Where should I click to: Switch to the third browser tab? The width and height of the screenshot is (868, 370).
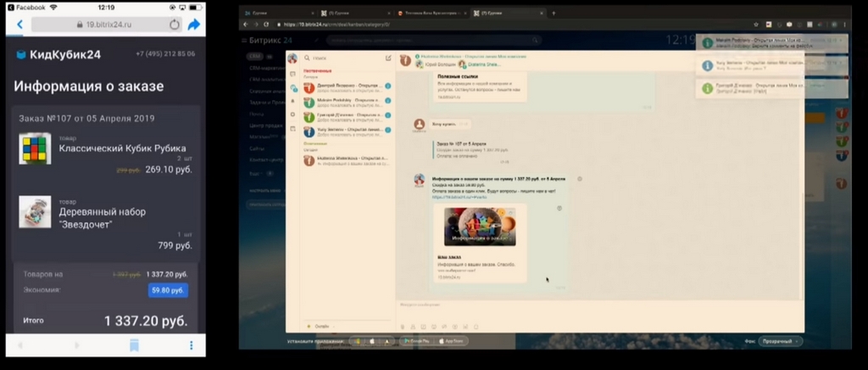[431, 13]
